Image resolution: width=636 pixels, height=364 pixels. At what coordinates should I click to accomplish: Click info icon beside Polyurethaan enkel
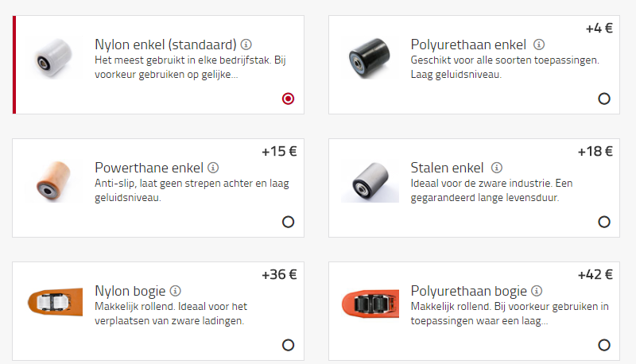tap(539, 45)
